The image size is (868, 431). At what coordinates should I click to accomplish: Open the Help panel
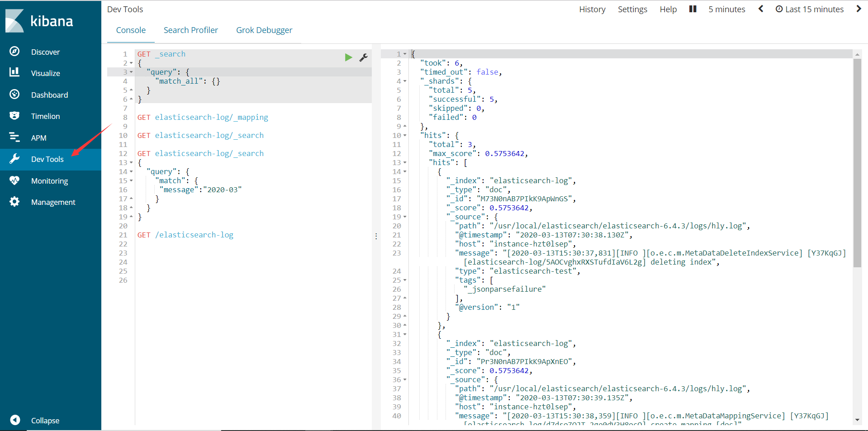668,9
